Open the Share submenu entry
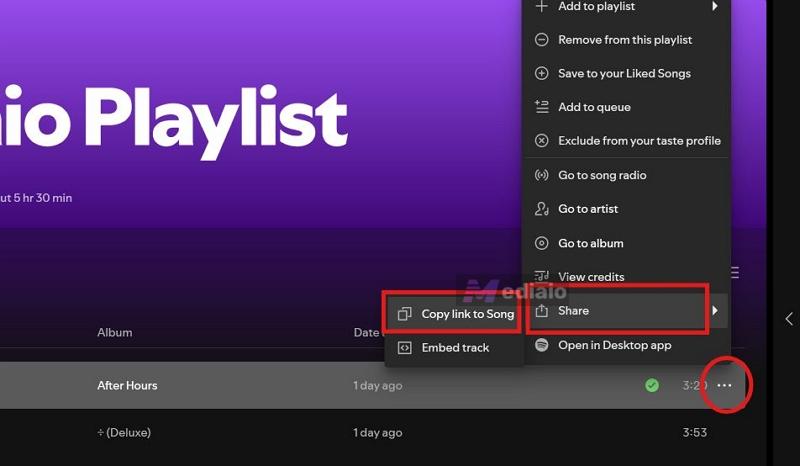Image resolution: width=800 pixels, height=466 pixels. pos(627,311)
